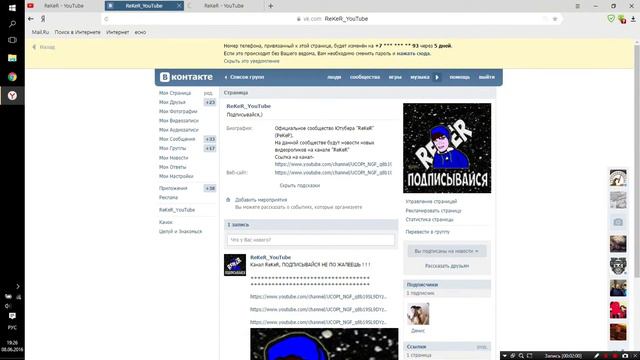
Task: Bookmark page with address bar star
Action: tap(555, 19)
